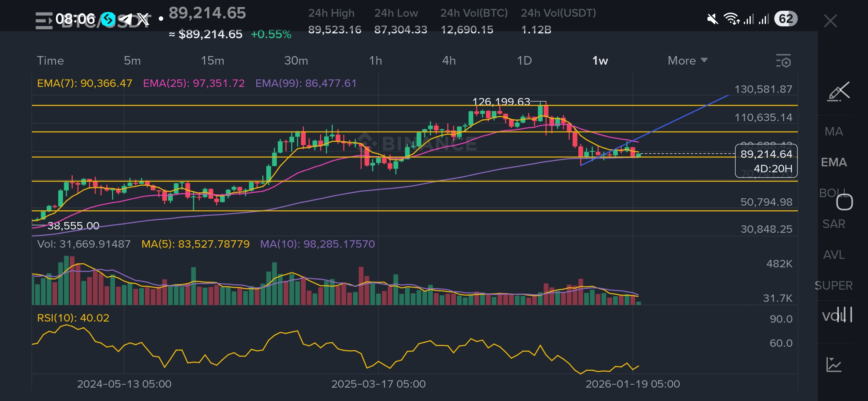Open chart settings icon beside More

[x=783, y=61]
